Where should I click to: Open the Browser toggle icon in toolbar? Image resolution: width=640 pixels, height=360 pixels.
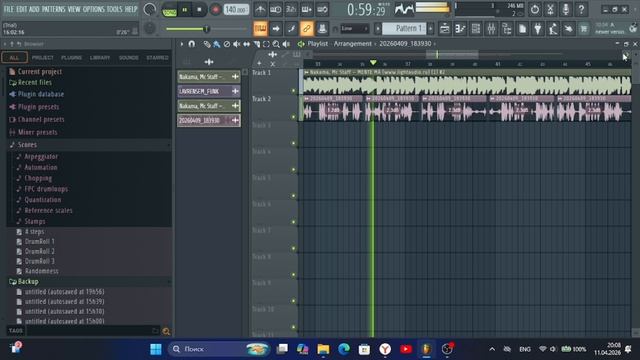[507, 29]
